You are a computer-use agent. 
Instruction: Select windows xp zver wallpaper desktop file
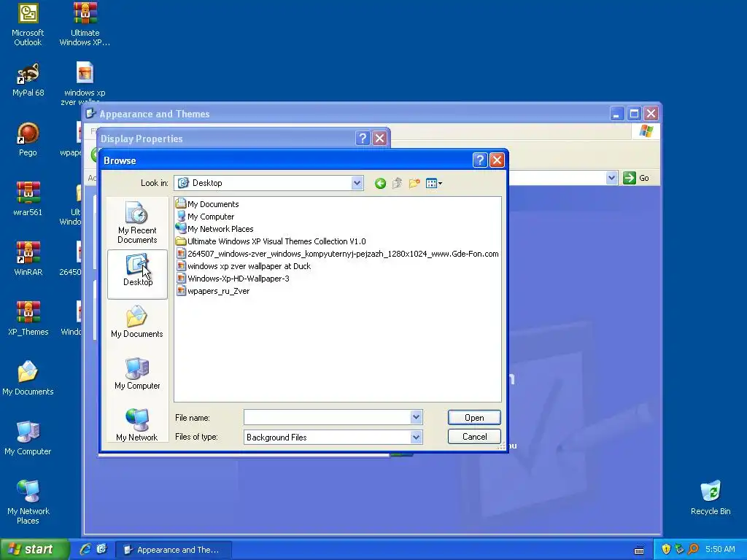tap(85, 82)
